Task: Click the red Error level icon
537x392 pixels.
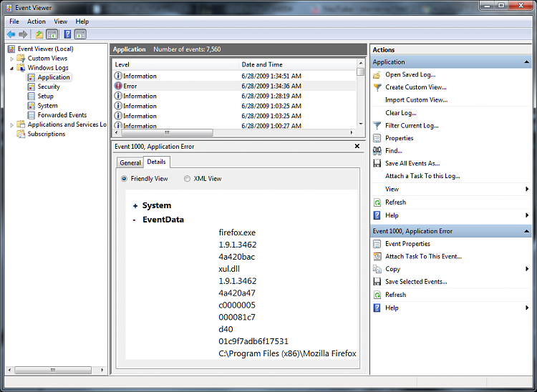Action: click(118, 86)
